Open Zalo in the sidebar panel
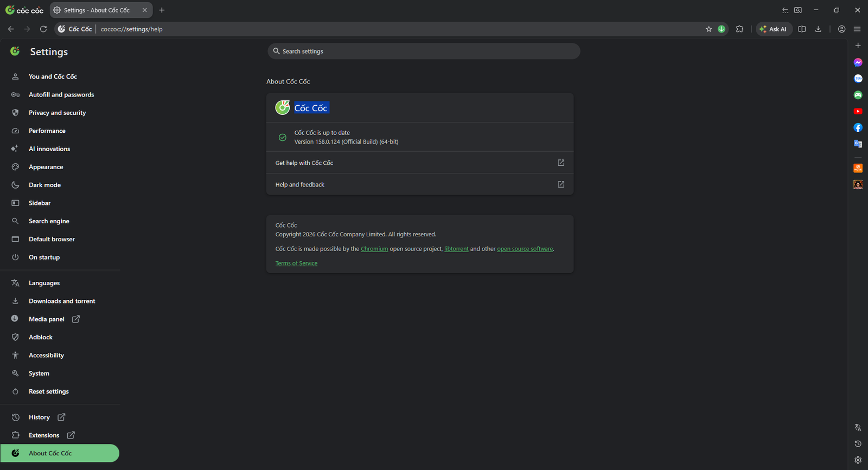Viewport: 868px width, 470px height. [858, 79]
